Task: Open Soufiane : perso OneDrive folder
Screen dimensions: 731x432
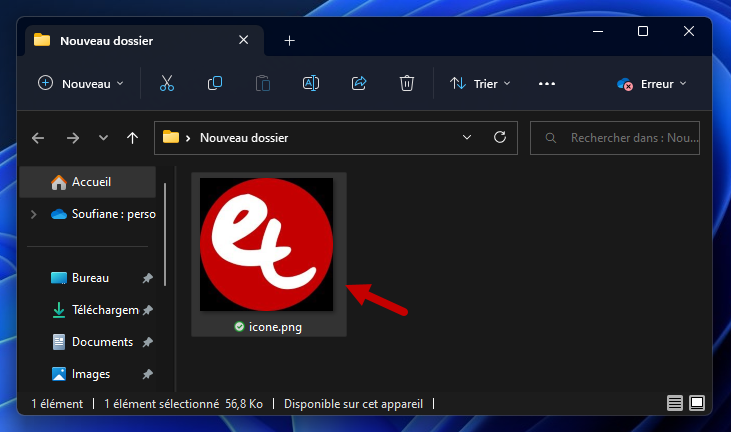Action: 103,214
